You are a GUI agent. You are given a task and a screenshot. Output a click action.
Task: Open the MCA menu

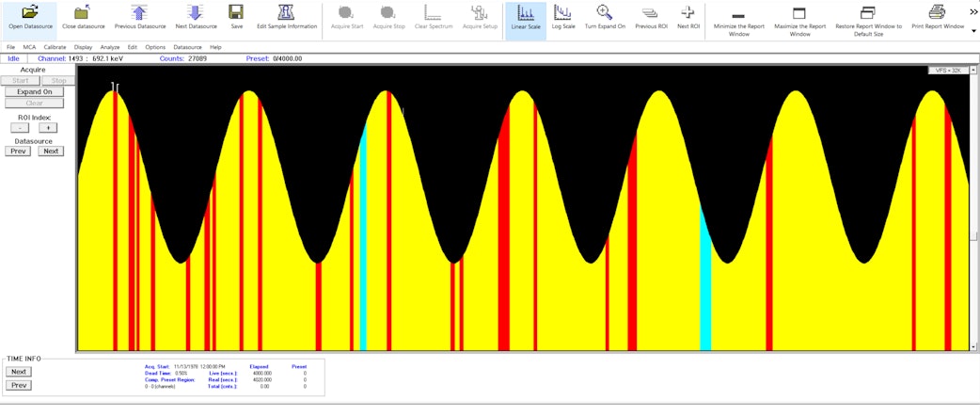(x=28, y=46)
